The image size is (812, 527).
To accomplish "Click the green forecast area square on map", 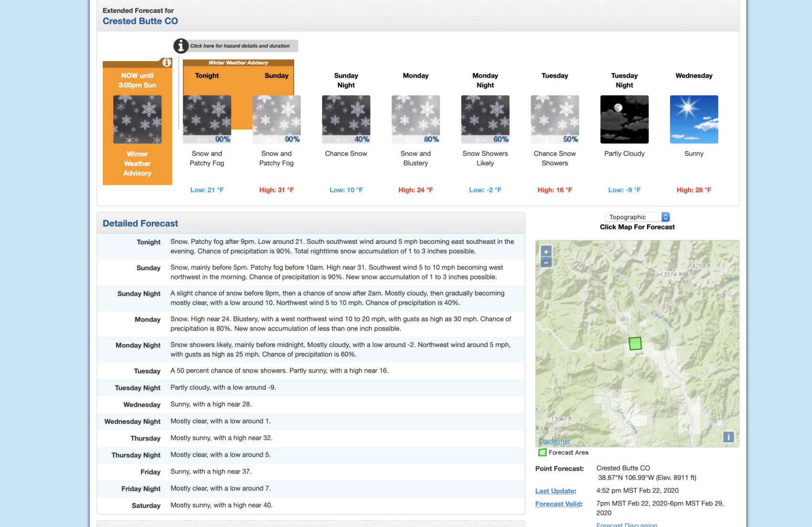I will coord(635,343).
